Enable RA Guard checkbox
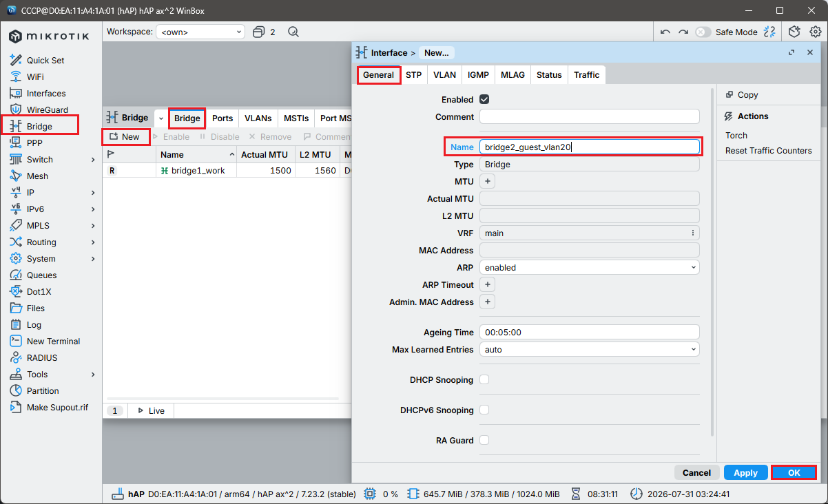 484,440
